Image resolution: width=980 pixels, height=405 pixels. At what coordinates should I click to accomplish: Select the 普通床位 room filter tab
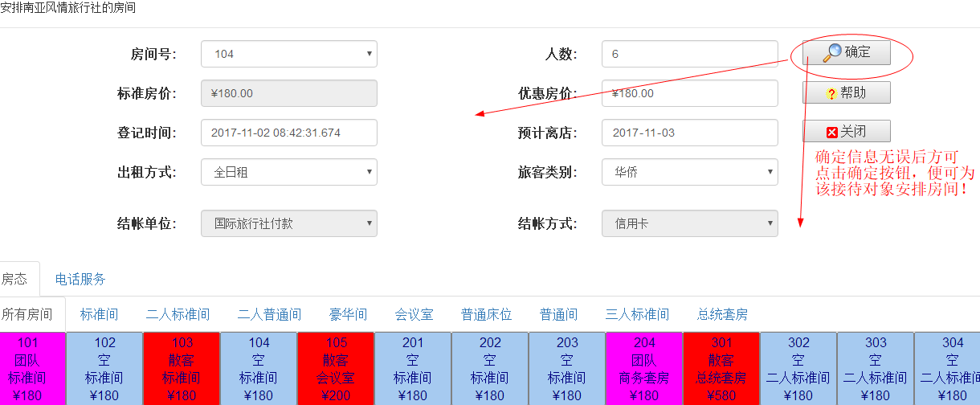(487, 314)
